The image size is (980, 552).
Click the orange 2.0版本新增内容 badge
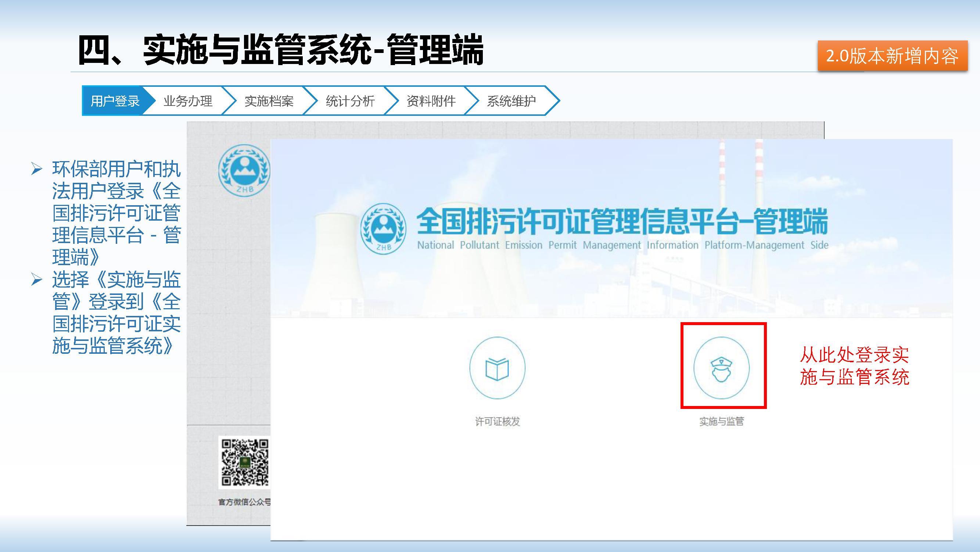tap(892, 56)
